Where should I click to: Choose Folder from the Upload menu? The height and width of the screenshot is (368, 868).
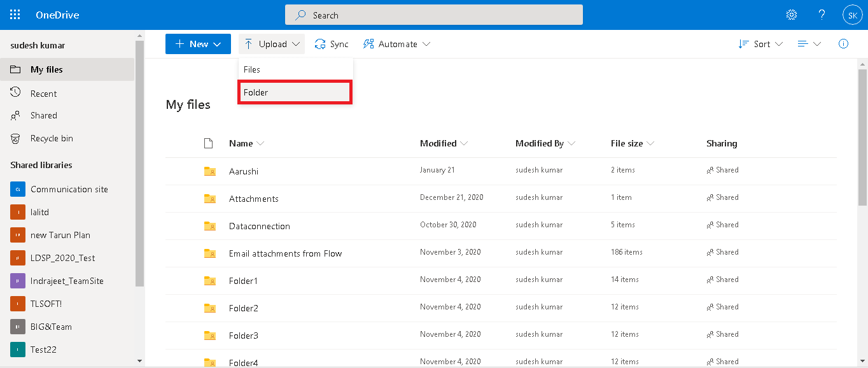tap(295, 92)
